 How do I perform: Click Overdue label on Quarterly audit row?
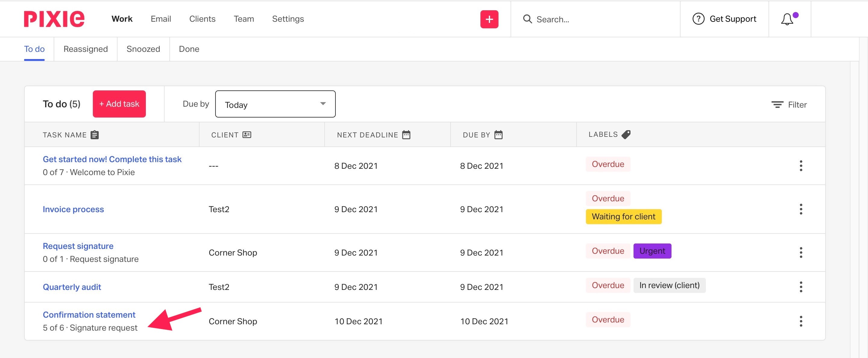tap(608, 285)
